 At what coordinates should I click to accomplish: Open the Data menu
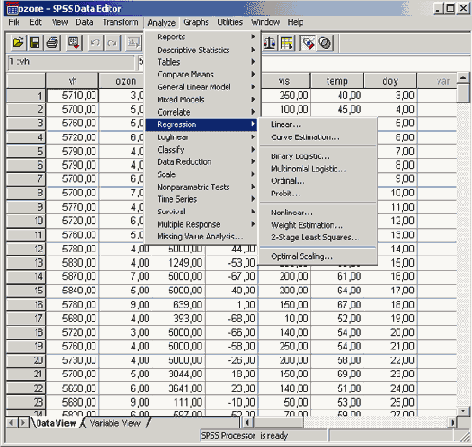click(84, 22)
